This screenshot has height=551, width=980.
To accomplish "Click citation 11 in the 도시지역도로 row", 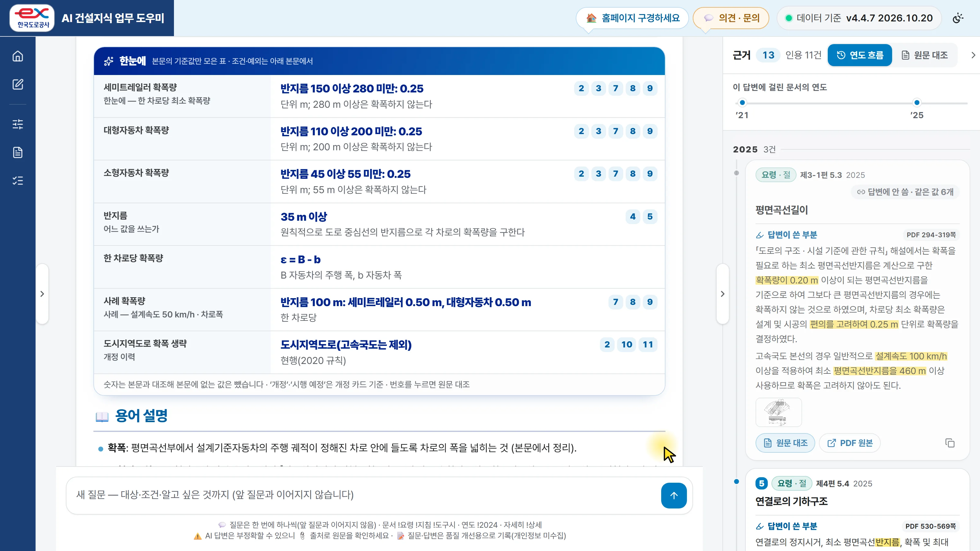I will click(x=648, y=344).
